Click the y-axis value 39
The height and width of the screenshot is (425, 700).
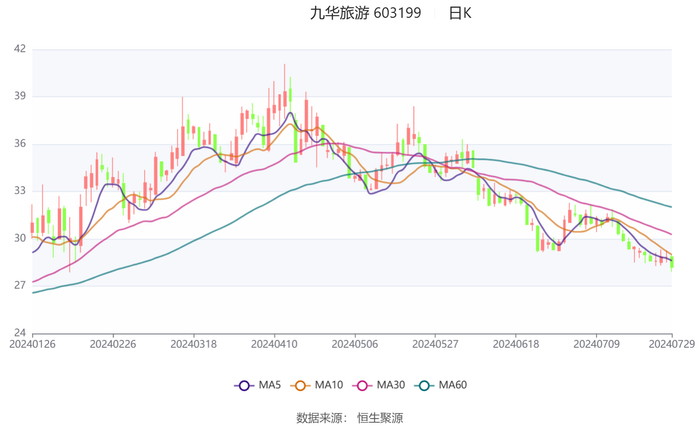pos(20,96)
